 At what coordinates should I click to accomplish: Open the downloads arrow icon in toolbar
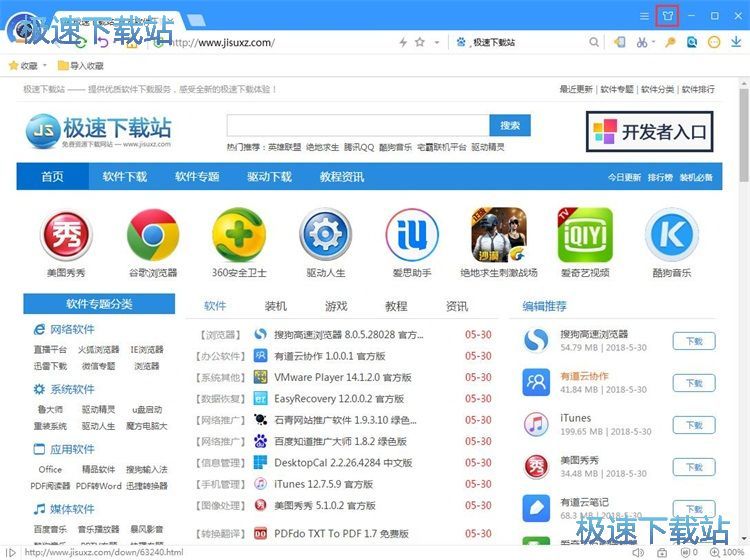tap(736, 43)
